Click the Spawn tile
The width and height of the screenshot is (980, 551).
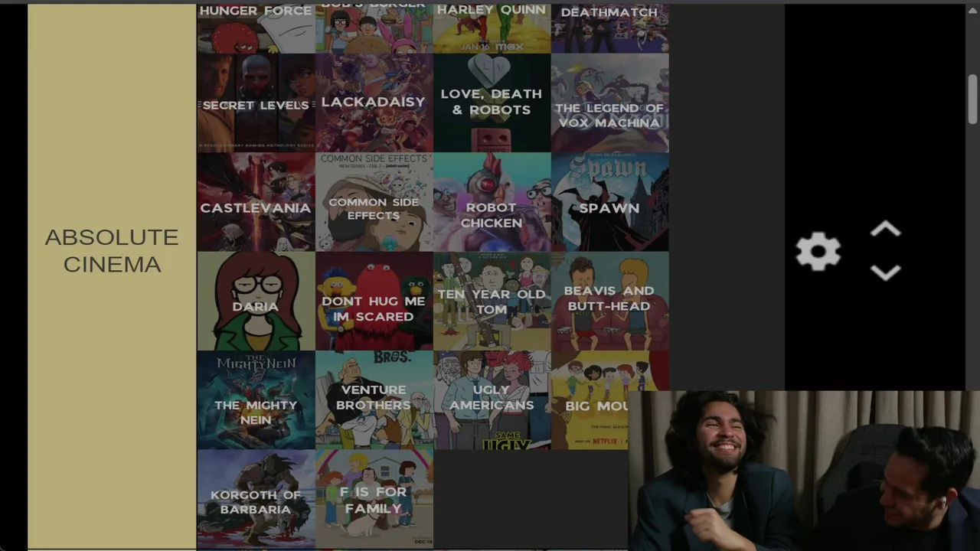coord(609,202)
